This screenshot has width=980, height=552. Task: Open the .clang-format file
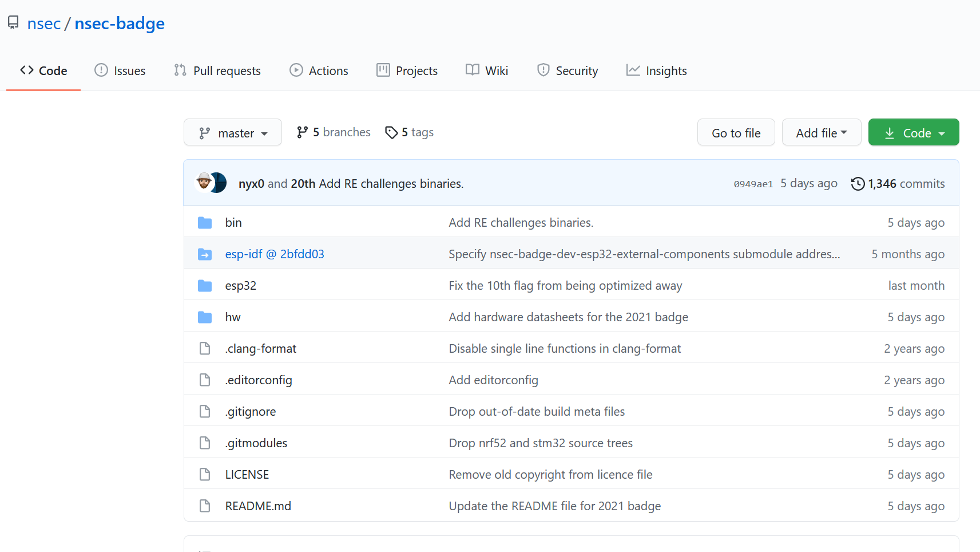pos(261,349)
